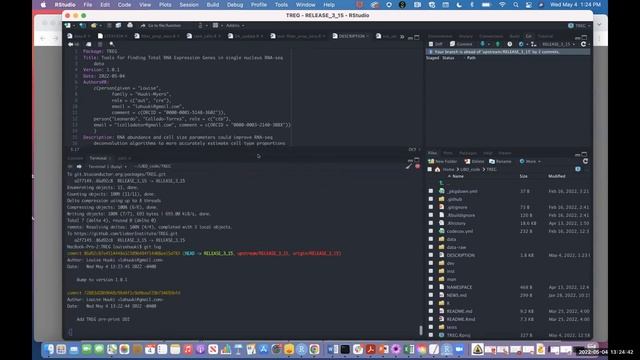Click the LIBD_code breadcrumb link
Screen dimensions: 640x360
coord(470,169)
